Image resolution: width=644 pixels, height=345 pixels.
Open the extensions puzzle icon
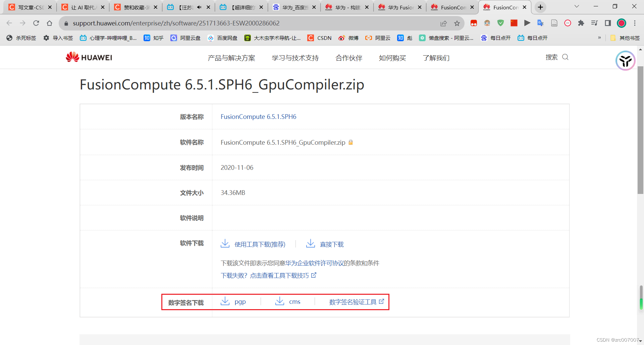[581, 23]
